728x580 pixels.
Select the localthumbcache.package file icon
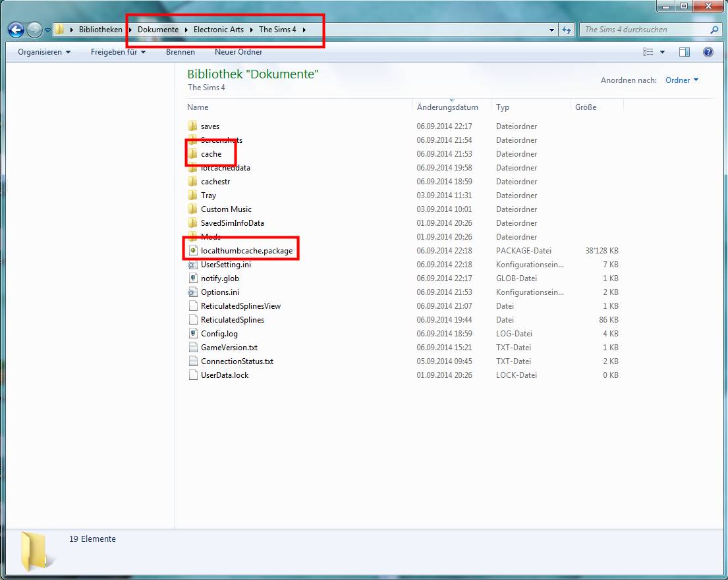[192, 251]
